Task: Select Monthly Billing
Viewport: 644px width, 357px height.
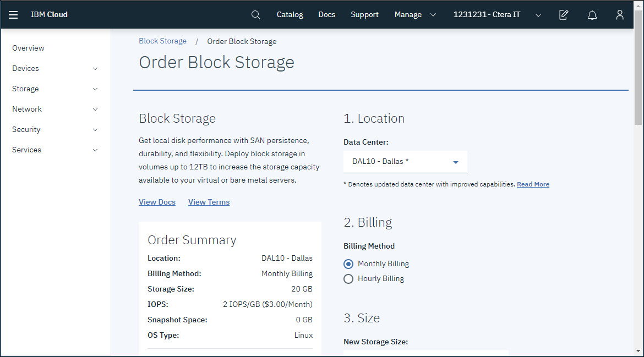Action: click(348, 263)
